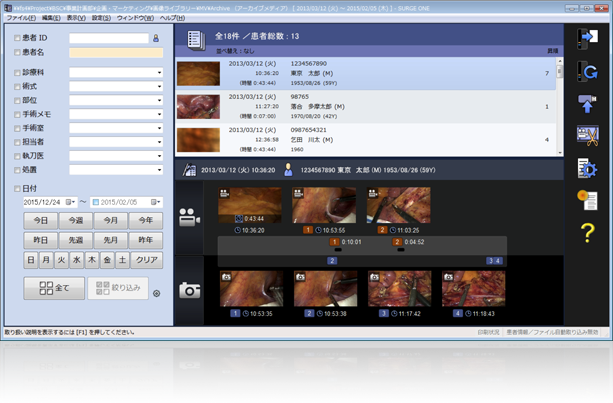613x403 pixels.
Task: Click the disc report icon
Action: (x=587, y=200)
